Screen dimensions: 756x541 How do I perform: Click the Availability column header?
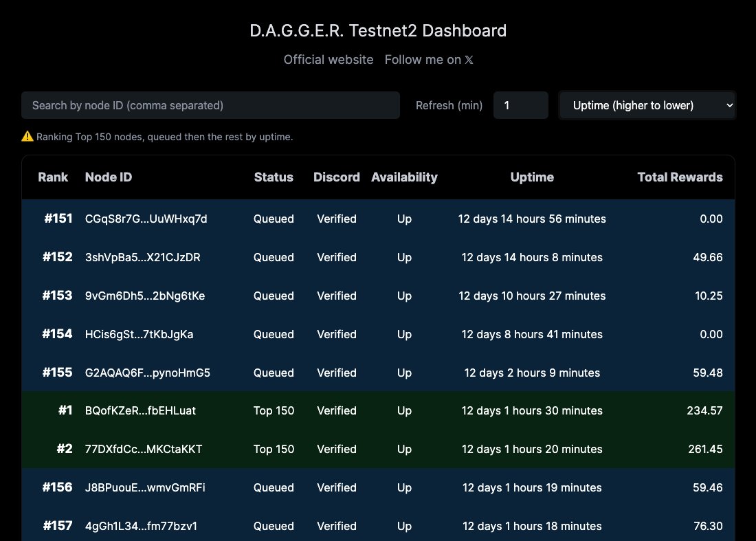[x=404, y=177]
